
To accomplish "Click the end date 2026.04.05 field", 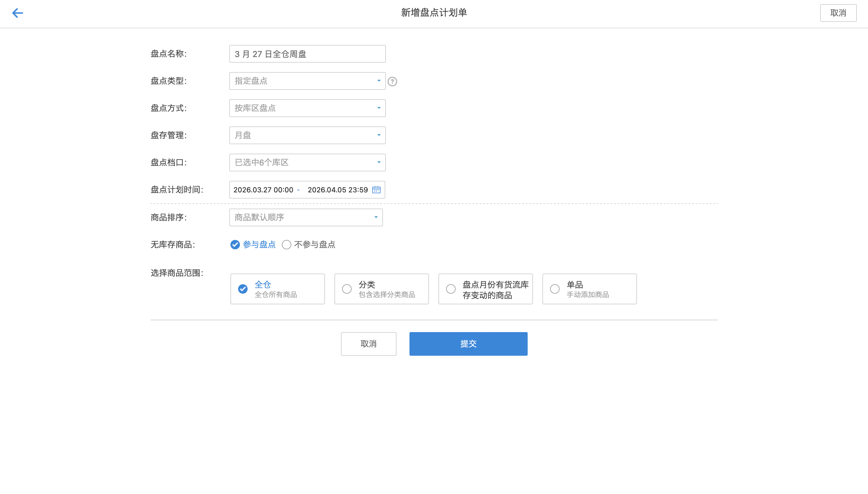I will click(x=337, y=190).
